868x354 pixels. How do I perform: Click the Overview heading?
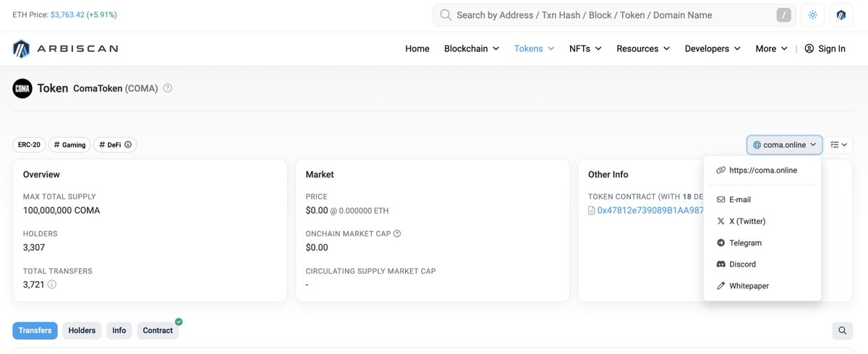(x=41, y=174)
